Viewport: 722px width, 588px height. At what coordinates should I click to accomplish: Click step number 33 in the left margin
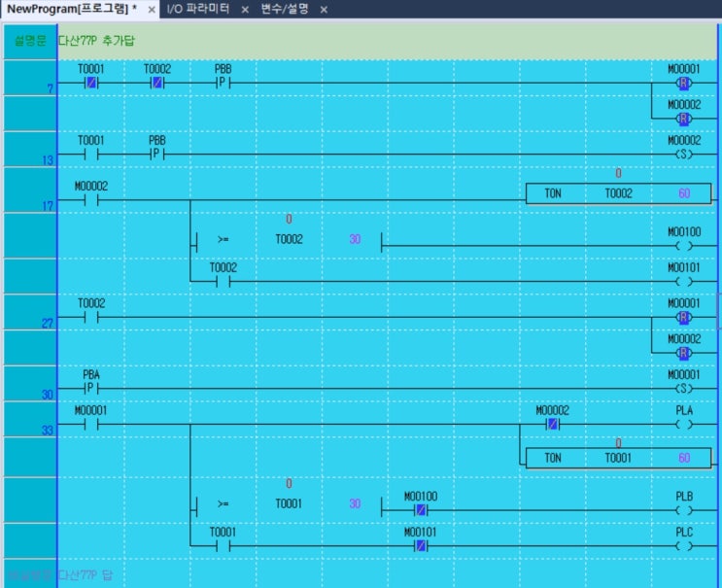(48, 430)
